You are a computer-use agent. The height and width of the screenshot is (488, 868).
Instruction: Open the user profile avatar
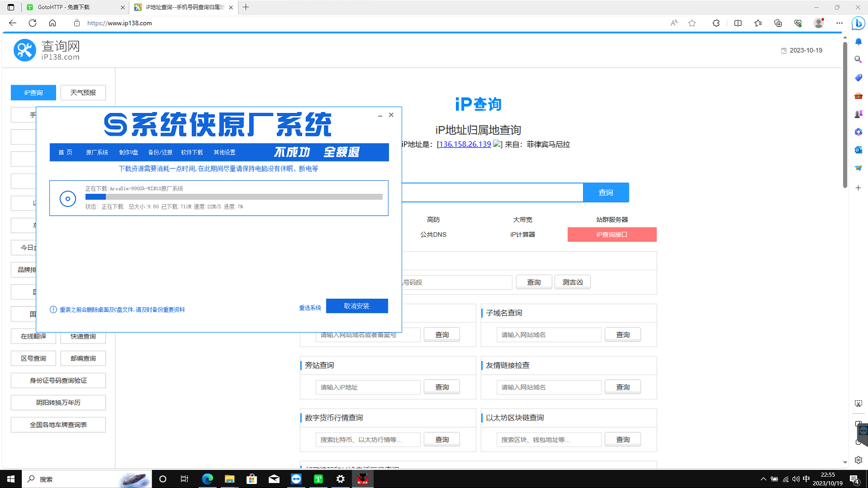(x=819, y=23)
